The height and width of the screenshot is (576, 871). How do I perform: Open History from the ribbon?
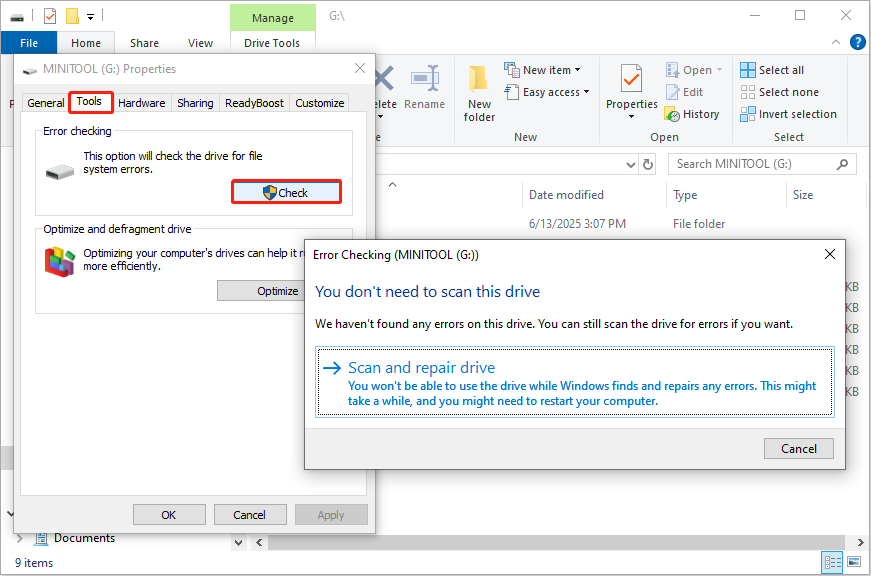coord(692,114)
